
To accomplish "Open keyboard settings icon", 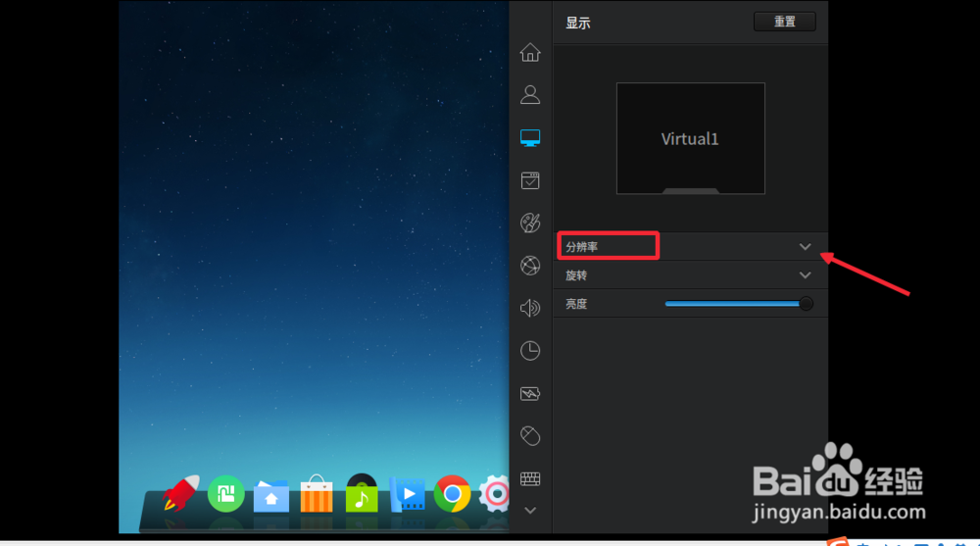I will 530,478.
